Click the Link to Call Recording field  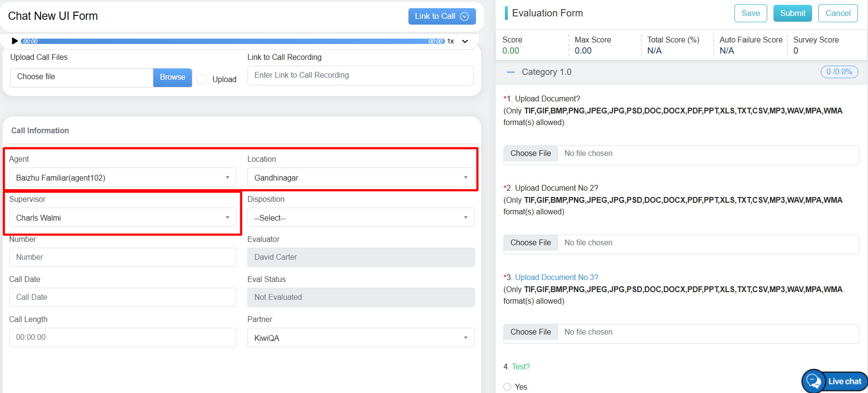point(360,75)
